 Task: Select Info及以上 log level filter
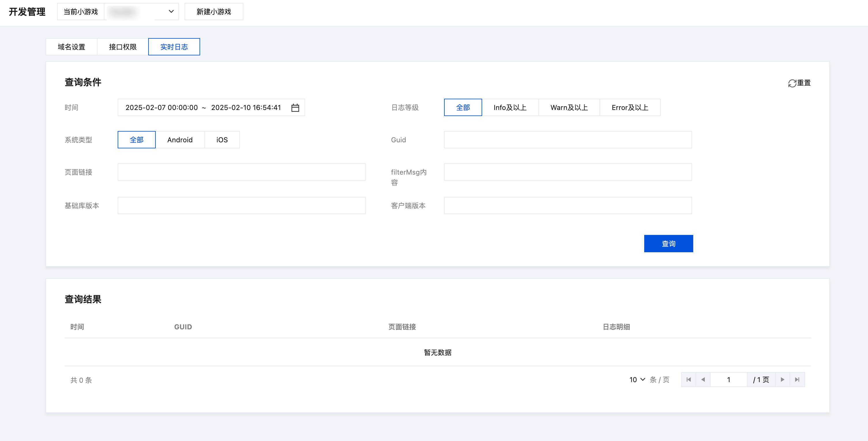[x=510, y=108]
